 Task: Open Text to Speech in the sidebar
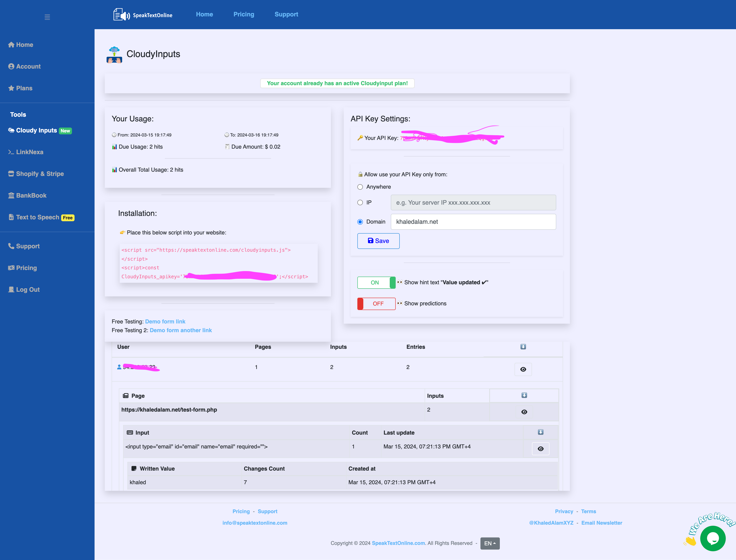tap(37, 217)
